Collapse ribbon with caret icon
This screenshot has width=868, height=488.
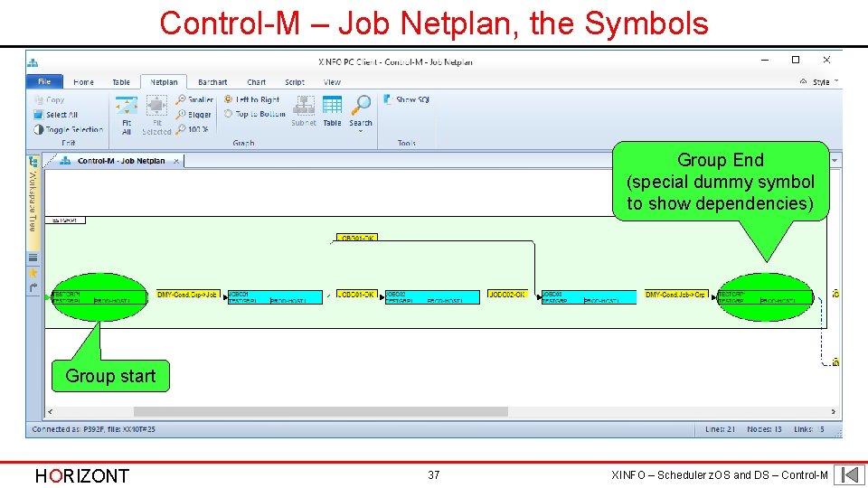[803, 81]
